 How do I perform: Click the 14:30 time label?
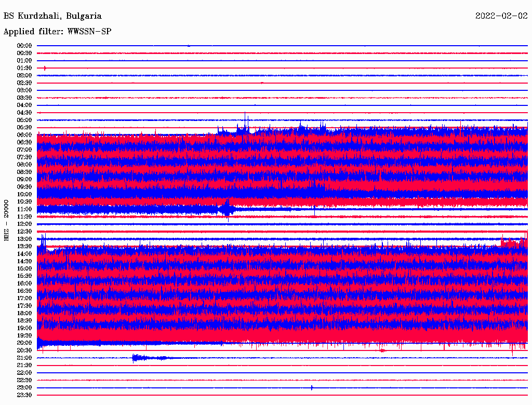pyautogui.click(x=24, y=261)
